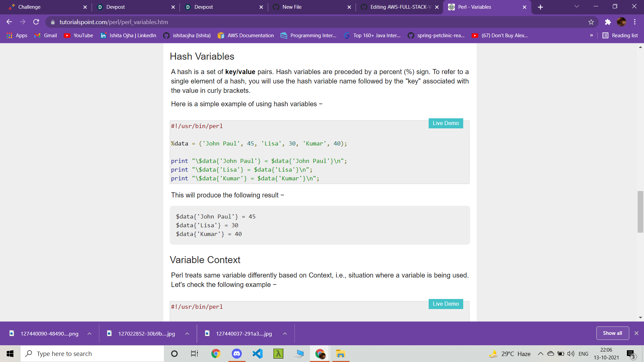644x362 pixels.
Task: Click Live Demo for hash variables example
Action: tap(445, 123)
